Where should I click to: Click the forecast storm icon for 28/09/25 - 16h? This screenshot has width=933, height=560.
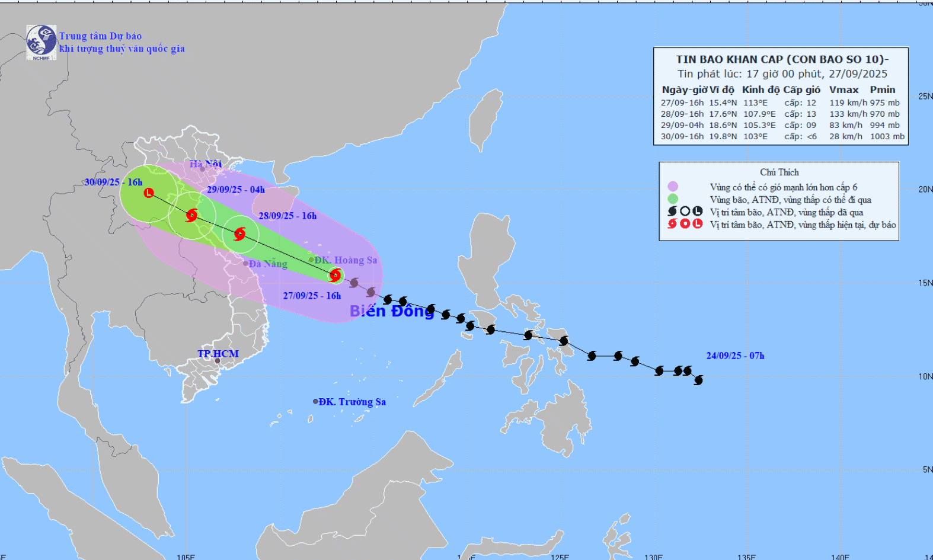pyautogui.click(x=239, y=233)
